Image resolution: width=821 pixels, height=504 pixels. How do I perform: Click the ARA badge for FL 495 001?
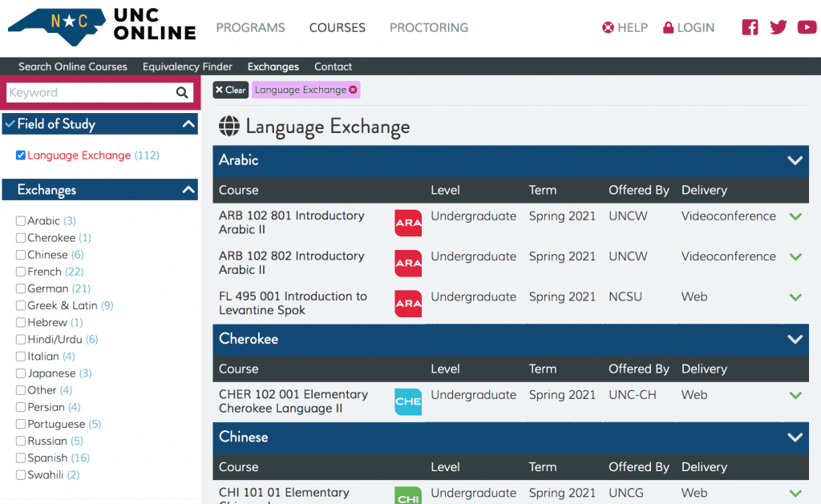tap(408, 304)
